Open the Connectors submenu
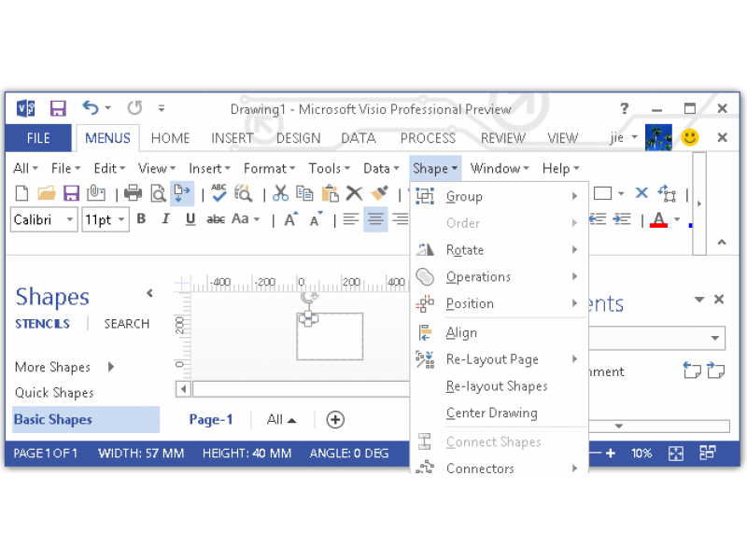 pos(499,468)
